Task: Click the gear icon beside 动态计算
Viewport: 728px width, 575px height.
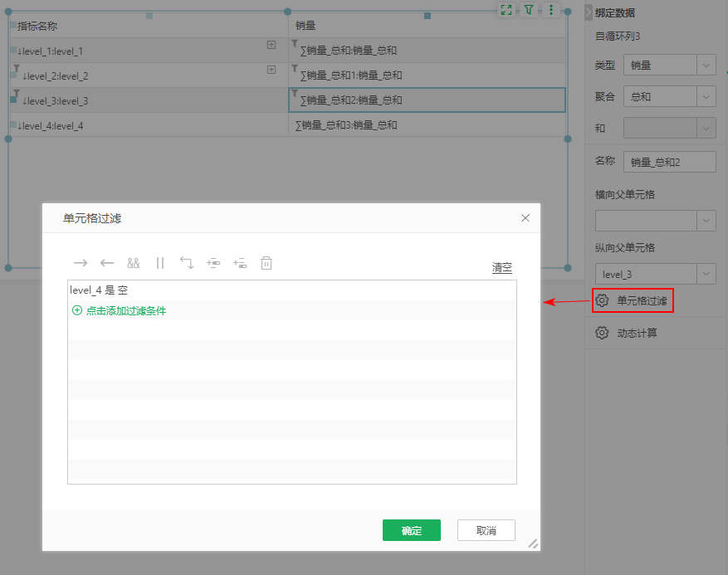Action: tap(602, 333)
